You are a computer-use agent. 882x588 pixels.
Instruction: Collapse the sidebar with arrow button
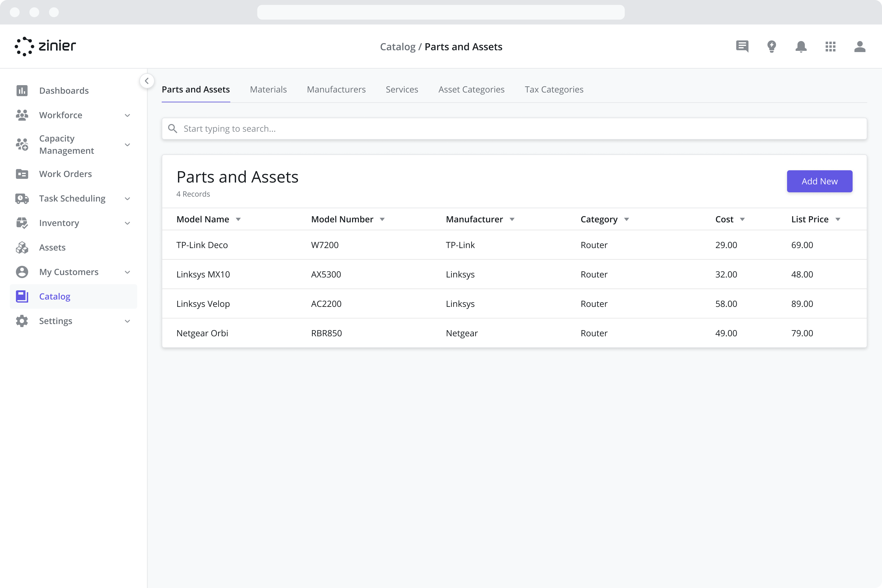pyautogui.click(x=147, y=81)
